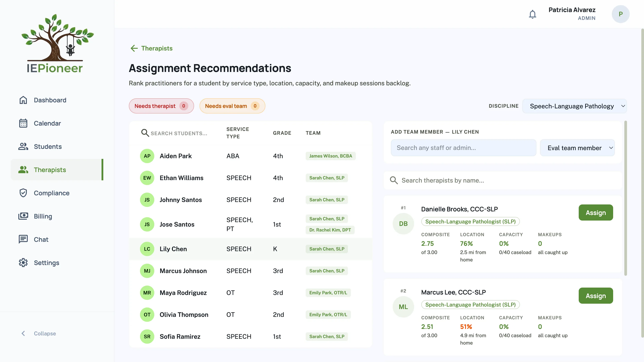The width and height of the screenshot is (644, 362).
Task: Click the back arrow beside Therapists
Action: point(134,48)
